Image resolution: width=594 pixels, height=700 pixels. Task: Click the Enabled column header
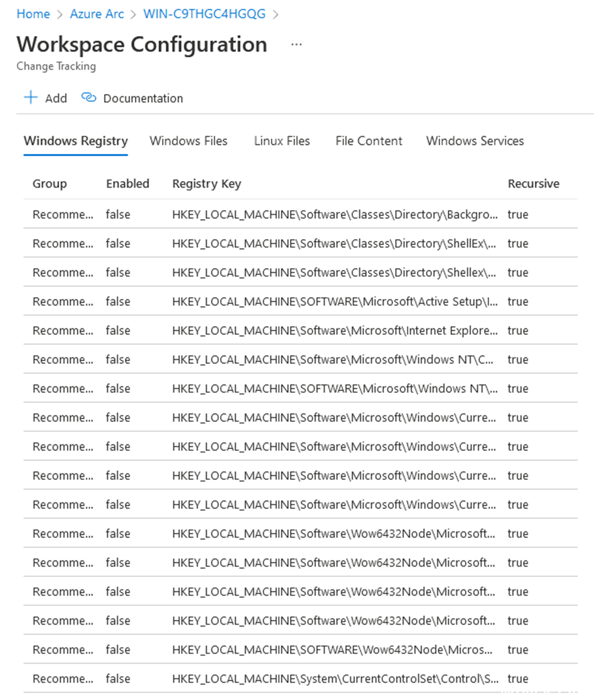click(x=127, y=183)
